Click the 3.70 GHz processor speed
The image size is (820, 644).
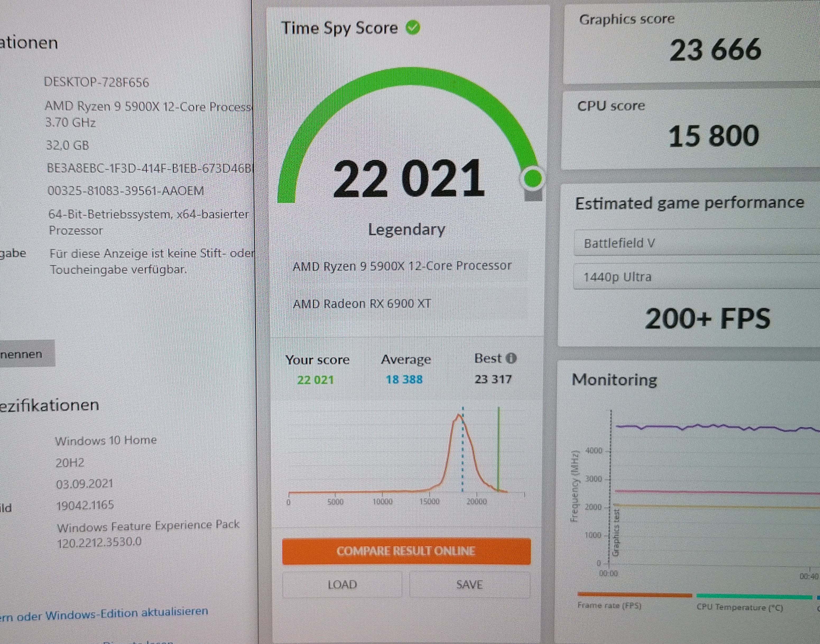tap(71, 123)
